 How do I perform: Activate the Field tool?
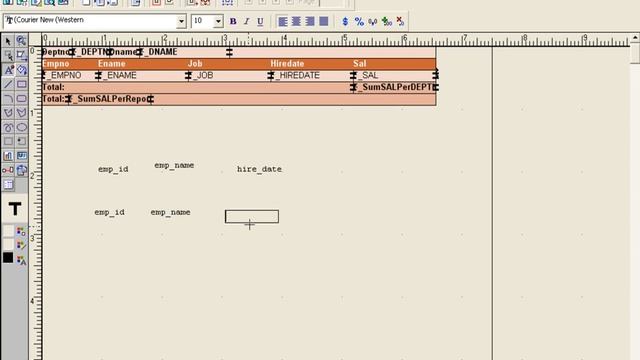[22, 156]
